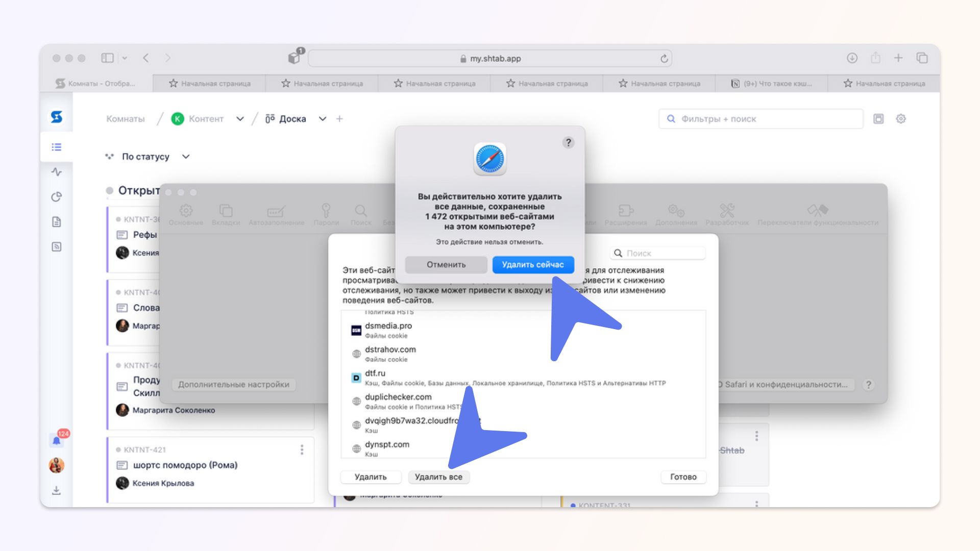Viewport: 980px width, 551px height.
Task: Add a new view with plus after Доска
Action: [339, 119]
